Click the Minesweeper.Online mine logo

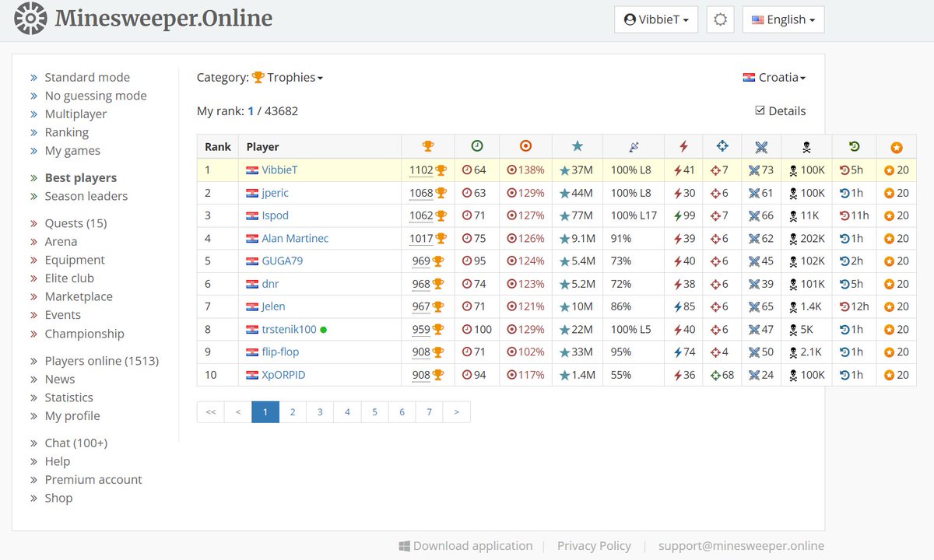point(31,19)
